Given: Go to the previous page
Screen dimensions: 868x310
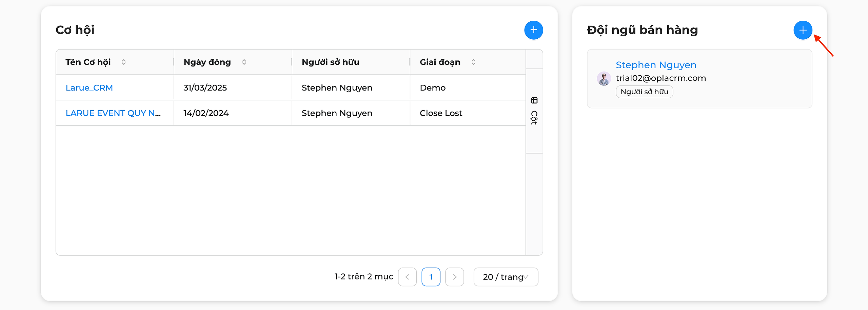Looking at the screenshot, I should [x=407, y=277].
